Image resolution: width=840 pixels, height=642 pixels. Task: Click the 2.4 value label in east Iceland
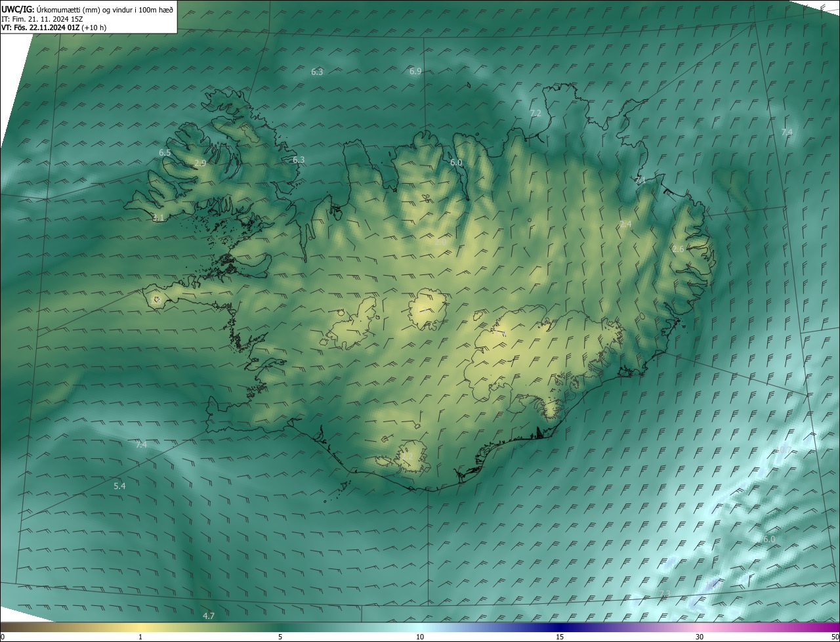click(625, 225)
